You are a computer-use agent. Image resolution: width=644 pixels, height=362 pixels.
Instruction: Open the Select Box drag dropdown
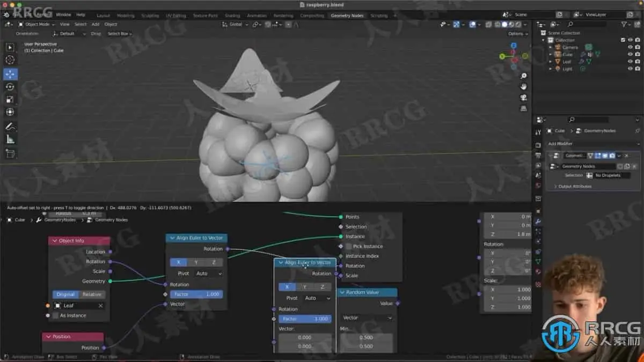[x=120, y=33]
